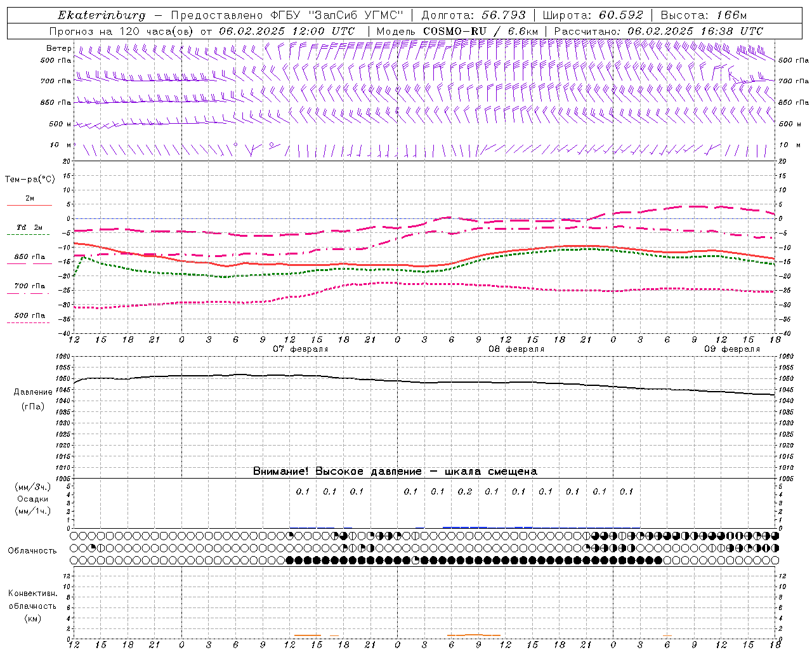812x650 pixels.
Task: Click the 'Облачность' cloud cover label
Action: [x=32, y=551]
